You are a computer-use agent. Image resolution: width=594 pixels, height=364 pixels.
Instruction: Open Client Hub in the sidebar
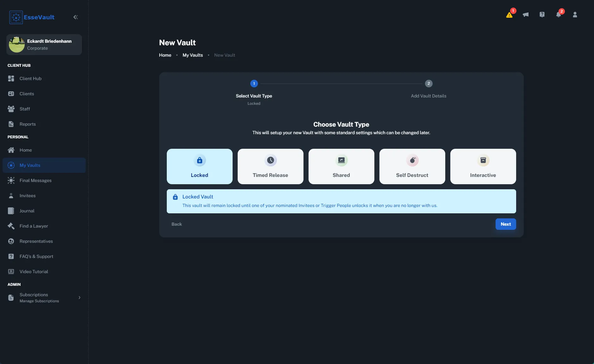[x=44, y=78]
